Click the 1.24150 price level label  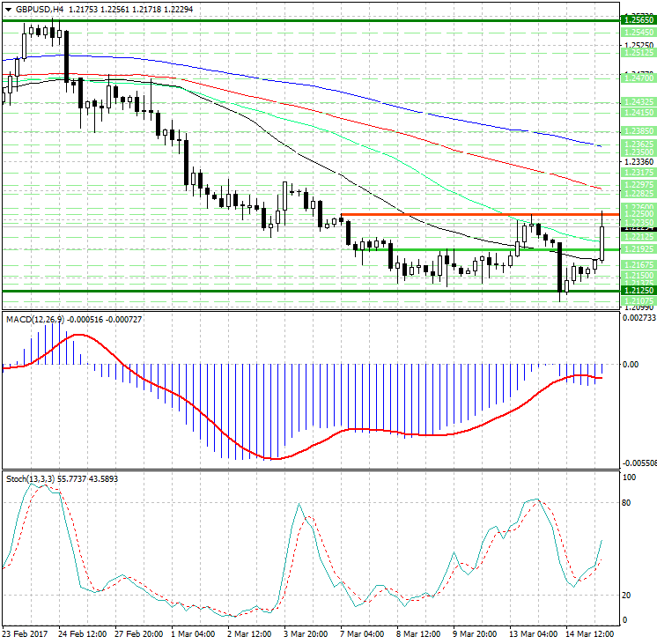click(x=638, y=113)
